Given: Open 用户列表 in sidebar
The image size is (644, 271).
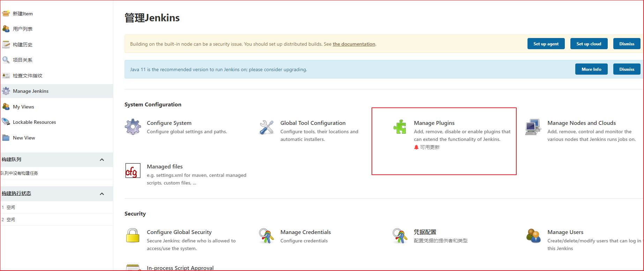Looking at the screenshot, I should pos(23,29).
